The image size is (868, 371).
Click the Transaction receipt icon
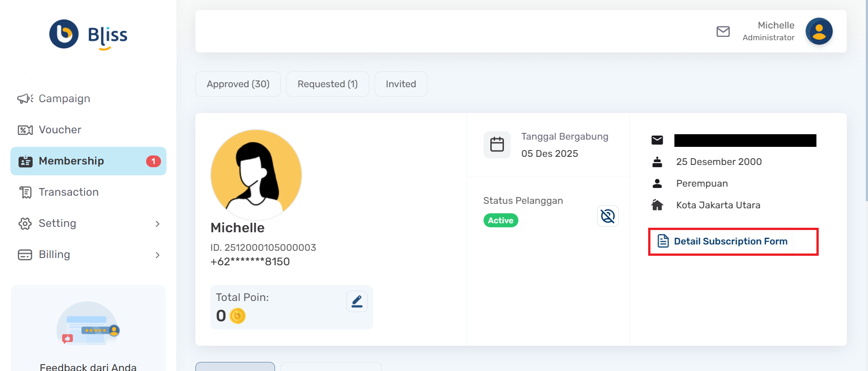tap(25, 193)
